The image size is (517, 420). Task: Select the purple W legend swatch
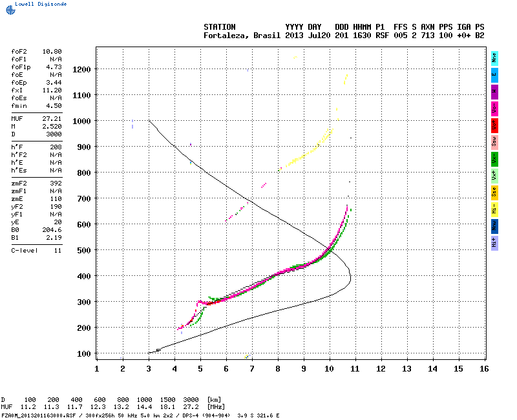[494, 92]
